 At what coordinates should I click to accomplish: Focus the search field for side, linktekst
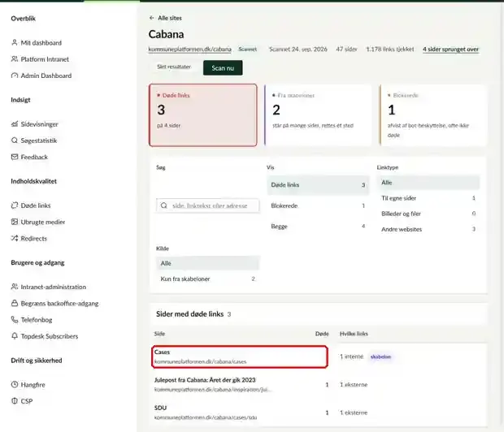click(x=207, y=205)
